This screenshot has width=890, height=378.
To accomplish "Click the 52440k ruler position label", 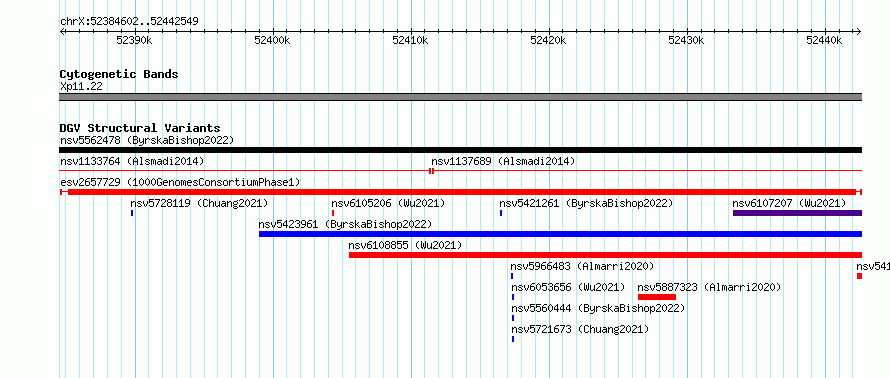I will pyautogui.click(x=825, y=40).
